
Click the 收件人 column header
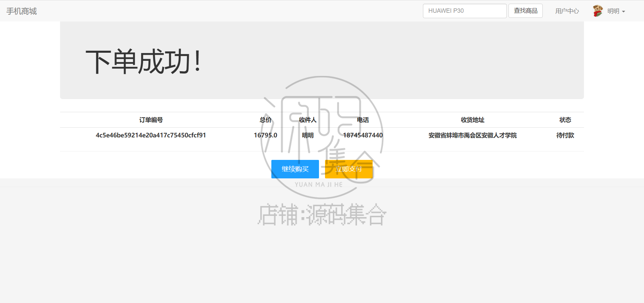[308, 120]
